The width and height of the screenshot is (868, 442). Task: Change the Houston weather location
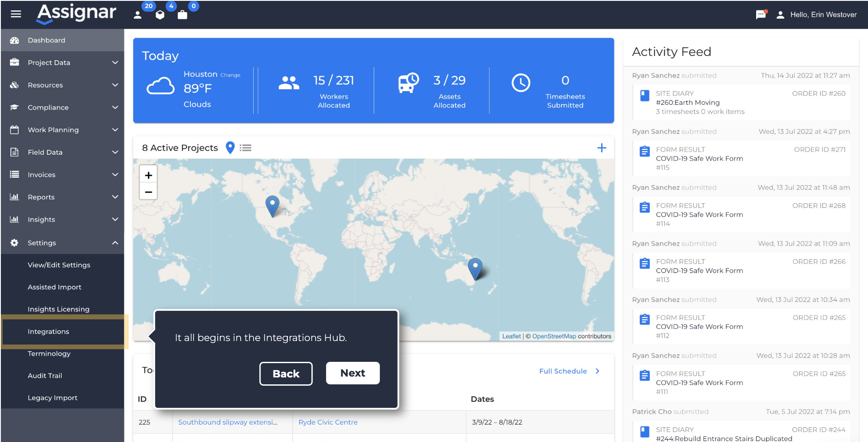230,75
